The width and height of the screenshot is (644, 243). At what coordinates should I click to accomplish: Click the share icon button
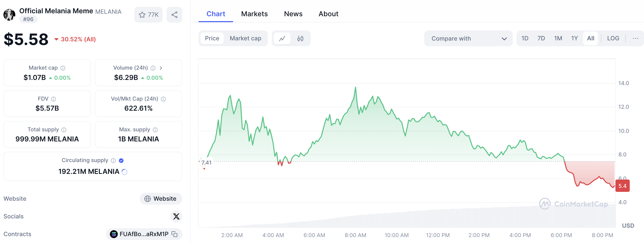tap(174, 15)
